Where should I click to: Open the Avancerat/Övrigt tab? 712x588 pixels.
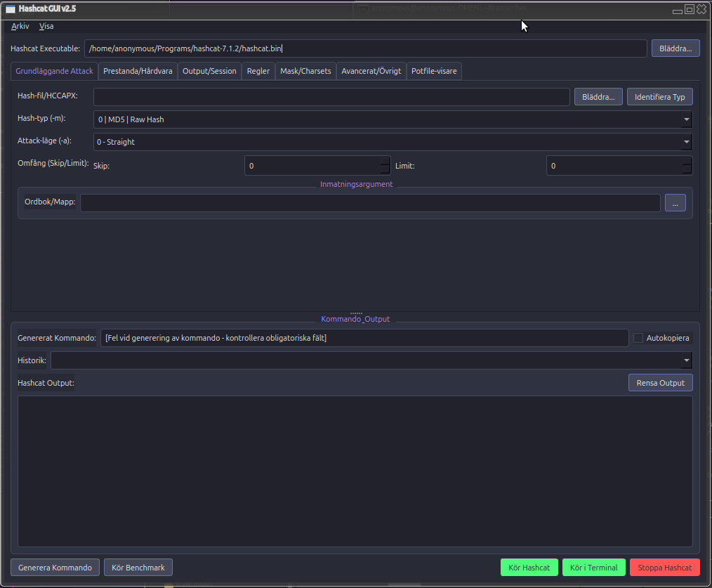tap(371, 72)
